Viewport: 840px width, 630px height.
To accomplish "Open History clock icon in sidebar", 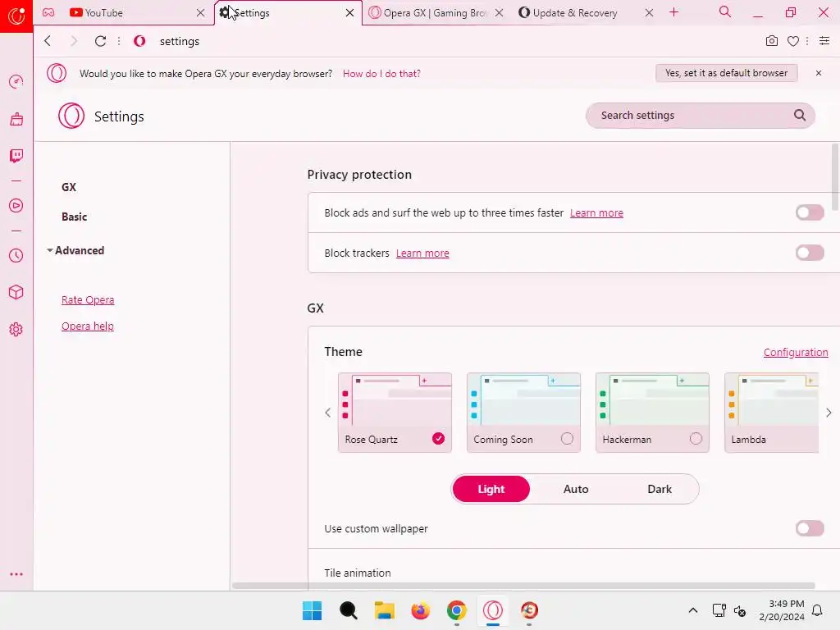I will [x=16, y=256].
